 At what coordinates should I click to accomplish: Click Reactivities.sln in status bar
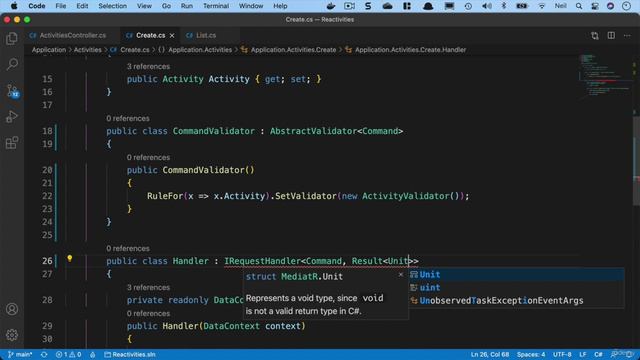click(129, 355)
